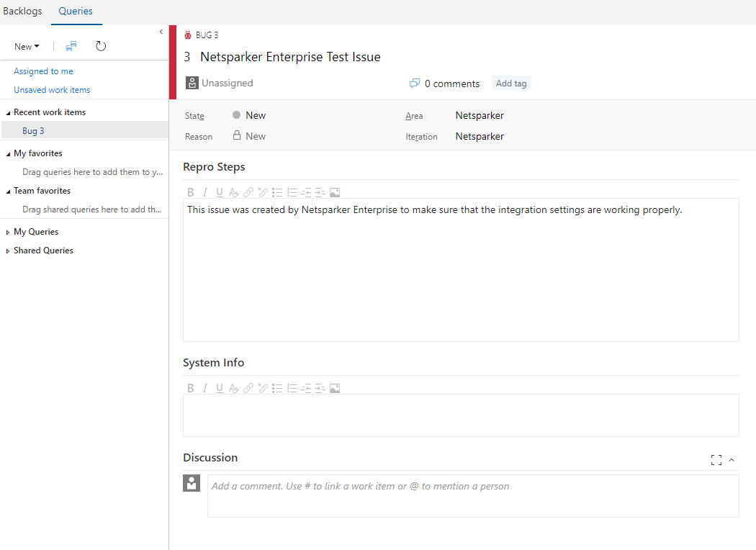Insert a hyperlink in Repro Steps
Screen dimensions: 756x550
(248, 192)
